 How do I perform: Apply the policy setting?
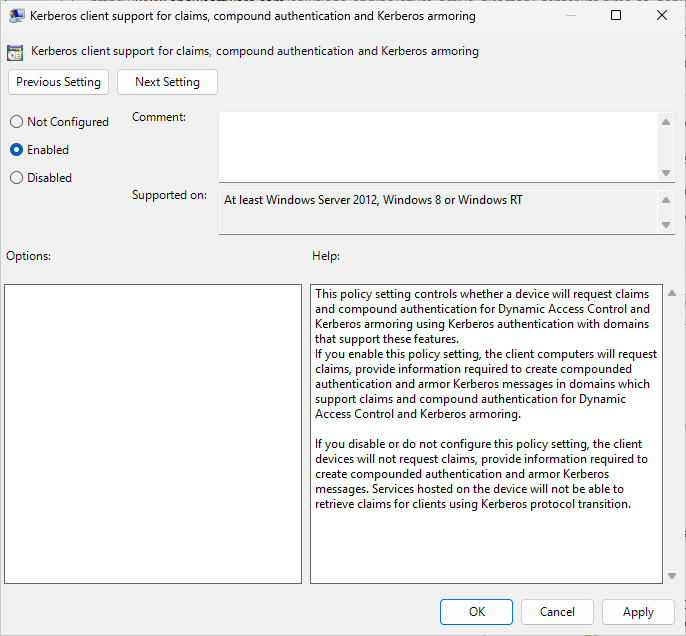tap(638, 612)
